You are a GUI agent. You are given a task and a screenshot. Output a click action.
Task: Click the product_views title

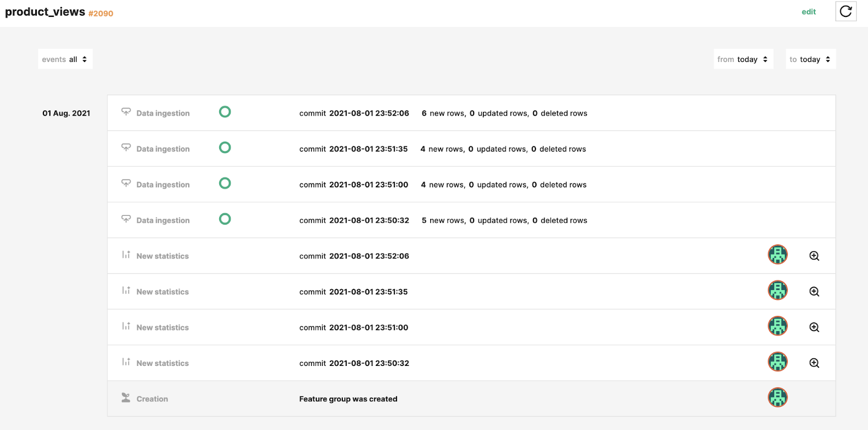(45, 12)
